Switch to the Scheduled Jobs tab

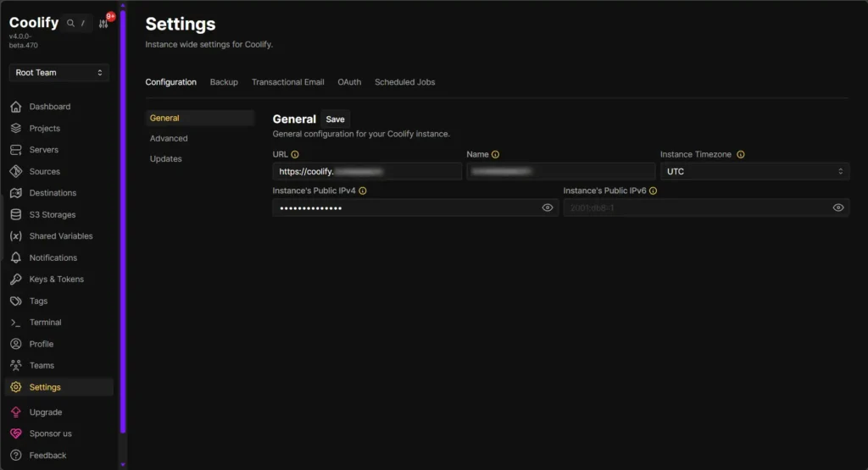point(404,82)
